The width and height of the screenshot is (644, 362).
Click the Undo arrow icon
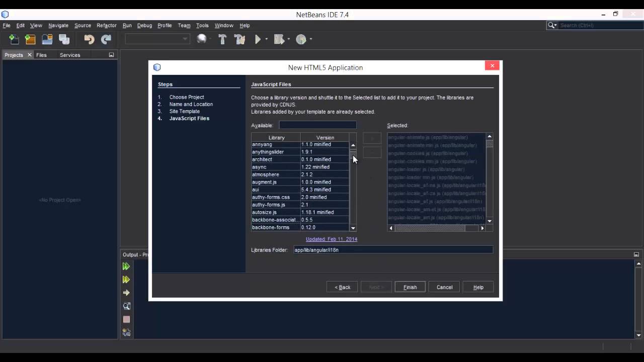(89, 39)
